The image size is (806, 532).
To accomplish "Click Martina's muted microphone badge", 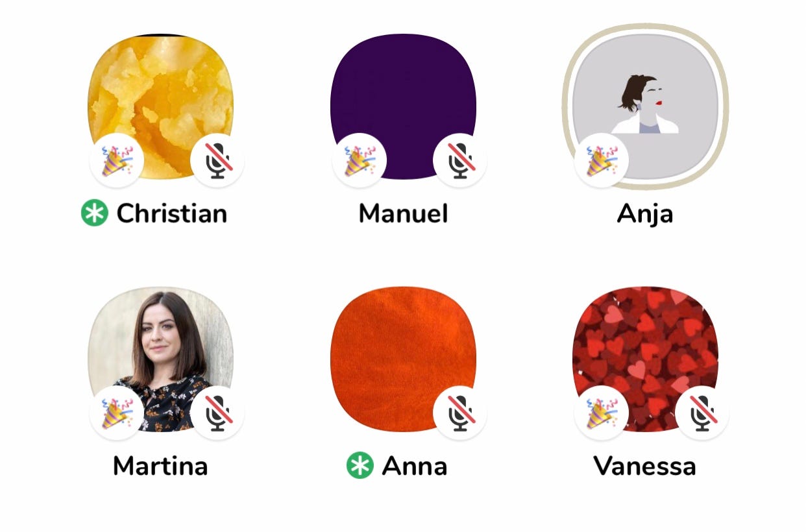I will point(218,413).
